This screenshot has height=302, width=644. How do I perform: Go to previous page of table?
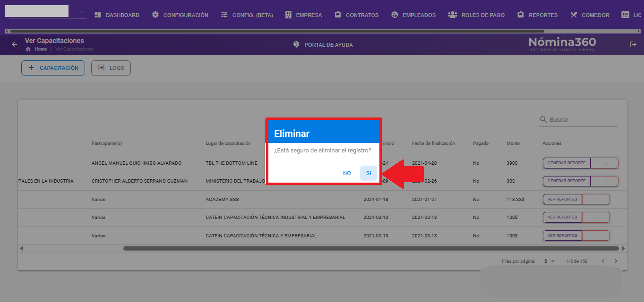pyautogui.click(x=603, y=261)
